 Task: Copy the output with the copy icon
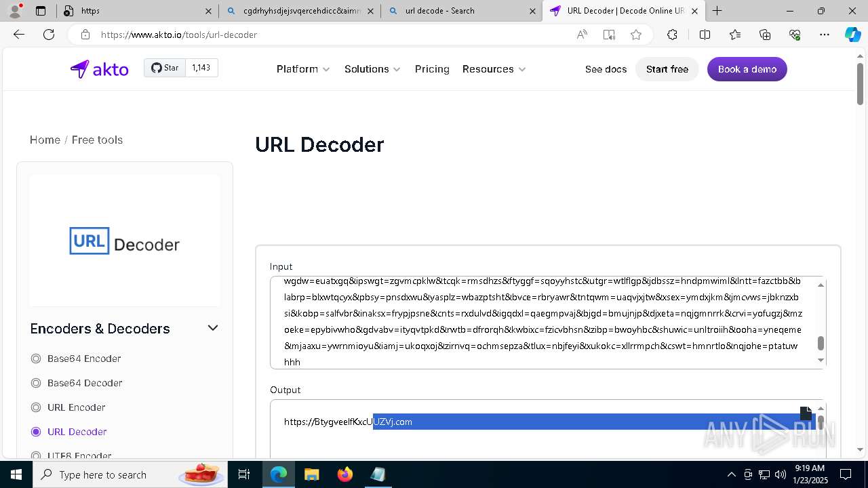(806, 413)
